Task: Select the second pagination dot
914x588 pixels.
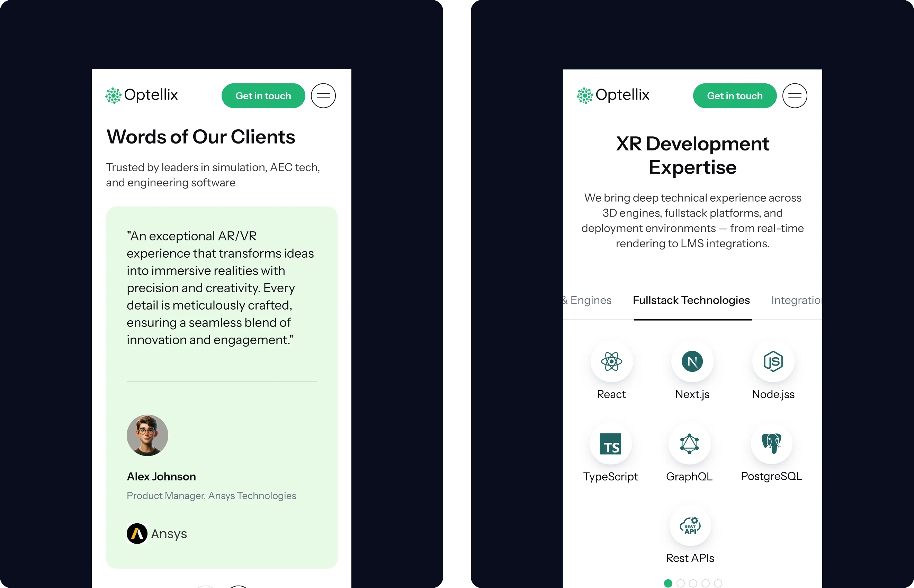Action: [681, 583]
